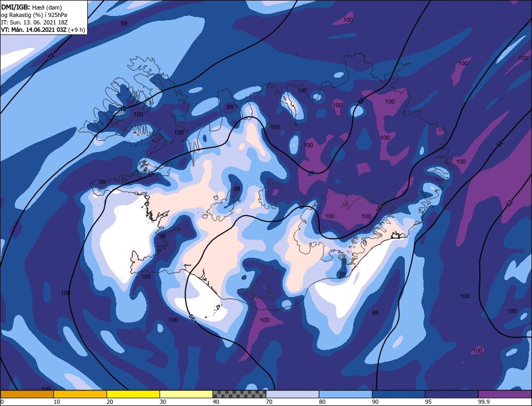Click the '80' legend tick label
532x406 pixels.
click(x=322, y=402)
